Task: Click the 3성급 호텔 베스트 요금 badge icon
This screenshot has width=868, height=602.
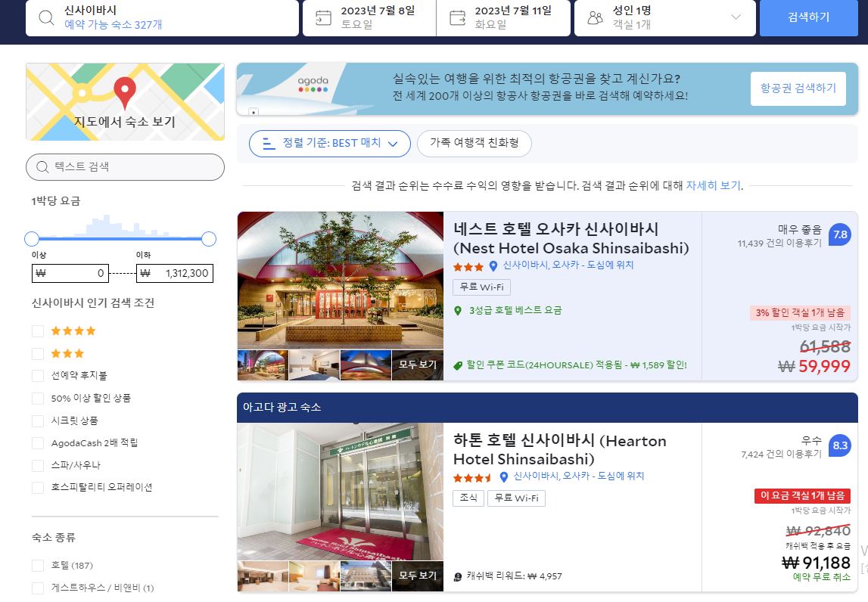Action: 458,311
